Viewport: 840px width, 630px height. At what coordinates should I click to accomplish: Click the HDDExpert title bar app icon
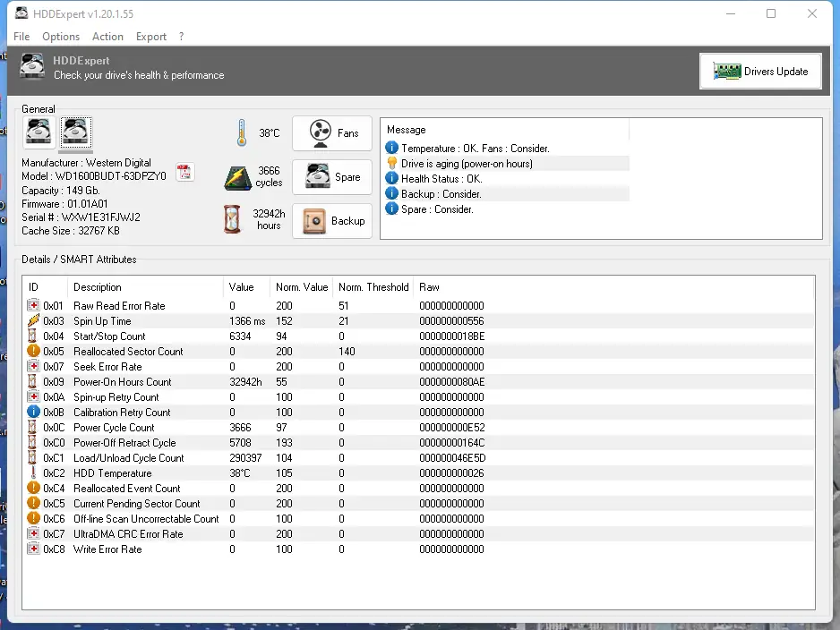[21, 13]
